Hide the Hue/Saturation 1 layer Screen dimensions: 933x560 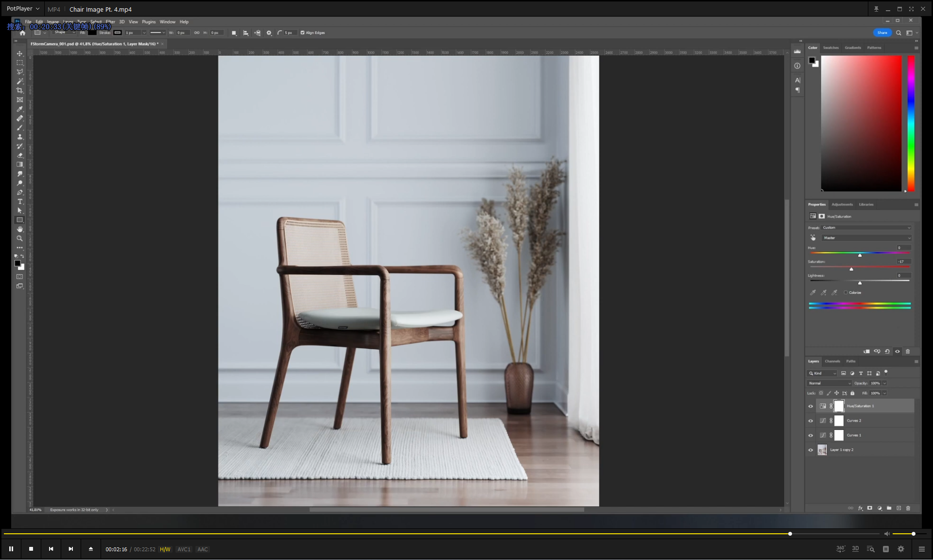click(x=811, y=407)
